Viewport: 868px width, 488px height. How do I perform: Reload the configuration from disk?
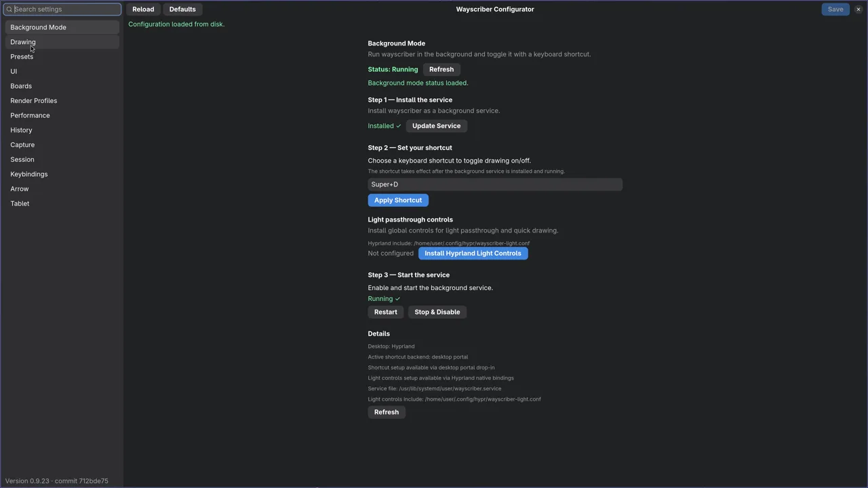point(143,9)
